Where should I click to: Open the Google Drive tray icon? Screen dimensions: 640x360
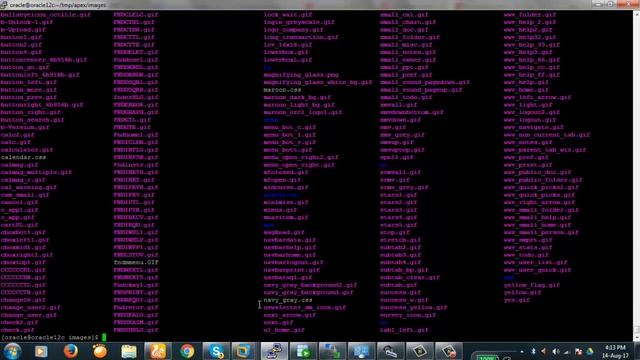590,351
